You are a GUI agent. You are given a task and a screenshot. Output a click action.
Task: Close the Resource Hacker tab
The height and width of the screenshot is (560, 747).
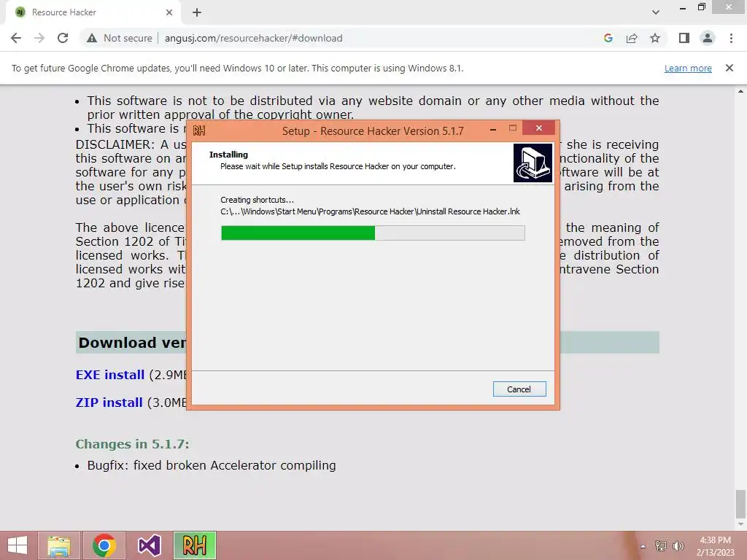coord(169,12)
